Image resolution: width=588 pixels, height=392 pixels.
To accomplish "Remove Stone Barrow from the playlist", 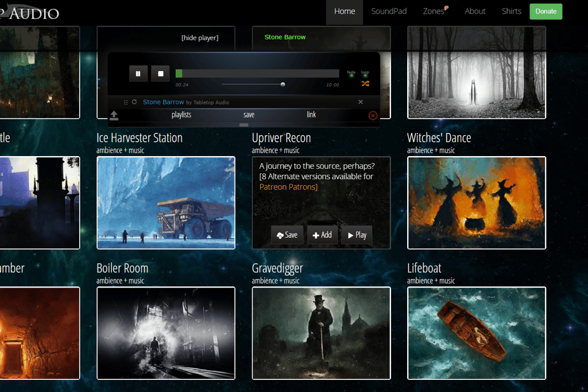I will [361, 102].
